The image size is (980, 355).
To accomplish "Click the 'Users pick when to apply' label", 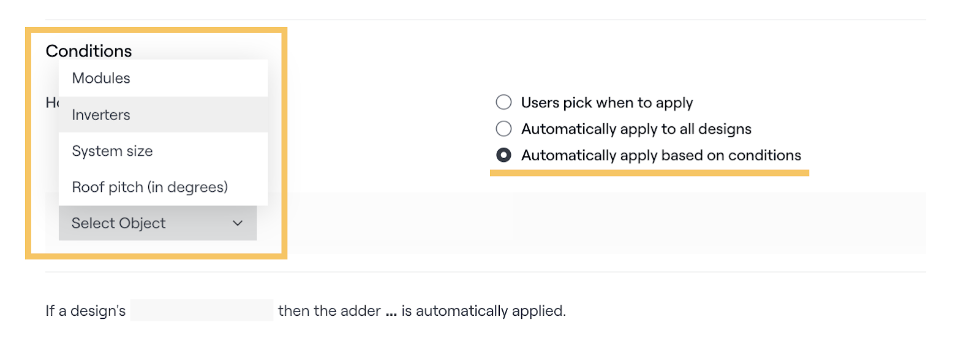I will coord(606,102).
